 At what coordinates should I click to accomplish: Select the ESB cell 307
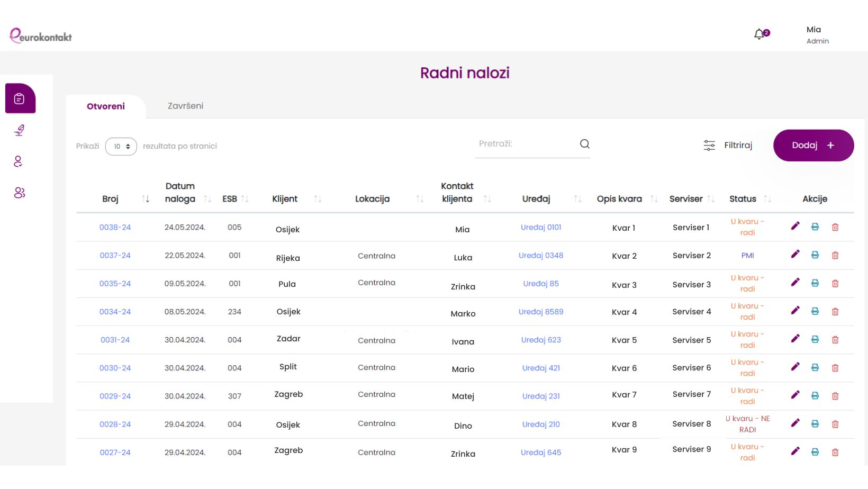coord(234,396)
